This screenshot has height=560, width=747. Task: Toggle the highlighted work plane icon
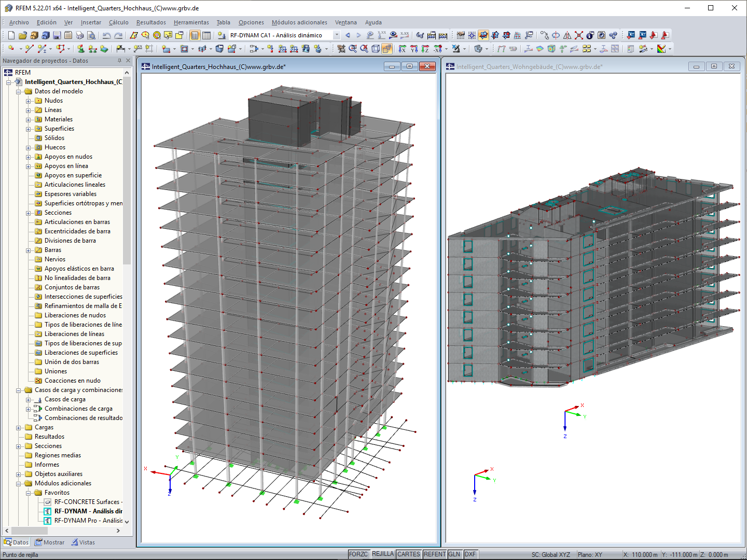click(483, 35)
